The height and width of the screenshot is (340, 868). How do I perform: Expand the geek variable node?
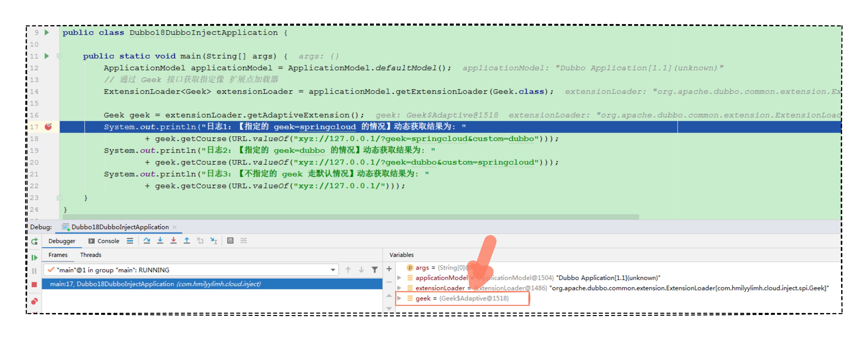(x=399, y=298)
